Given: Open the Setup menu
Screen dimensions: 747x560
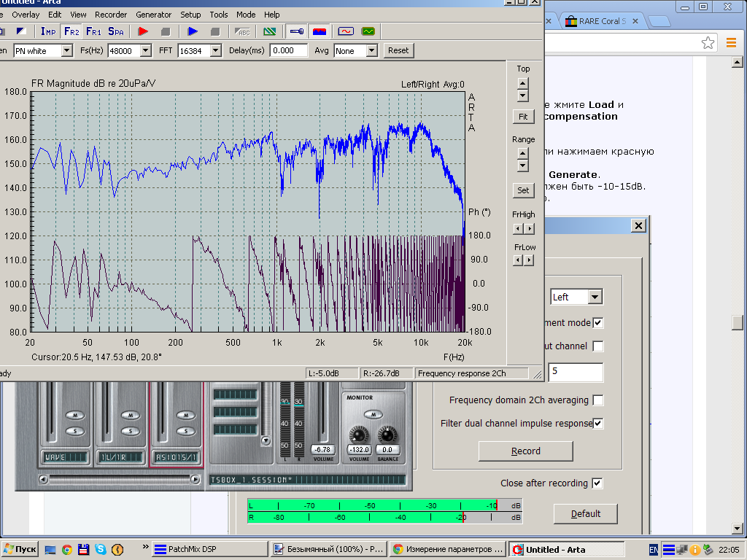Looking at the screenshot, I should tap(190, 15).
